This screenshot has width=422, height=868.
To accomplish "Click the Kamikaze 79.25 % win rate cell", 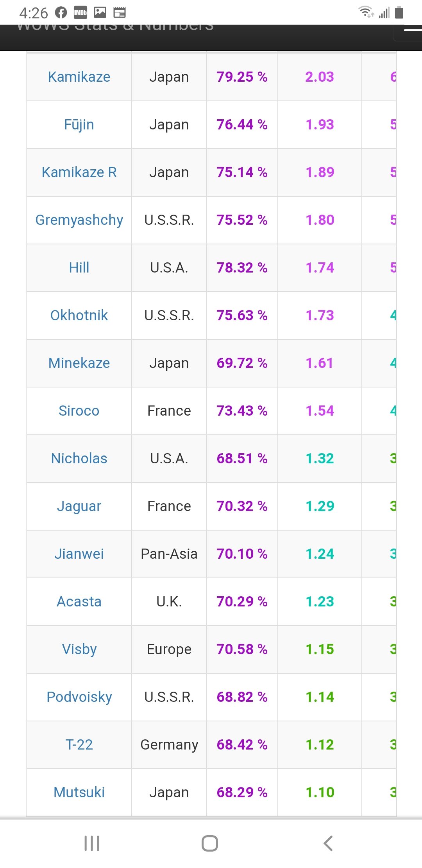I will [242, 77].
